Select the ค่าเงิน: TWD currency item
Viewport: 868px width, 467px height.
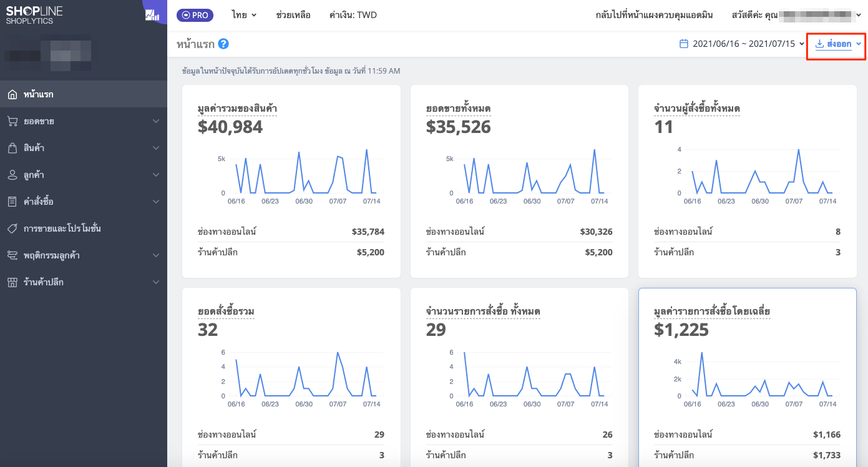click(x=353, y=15)
